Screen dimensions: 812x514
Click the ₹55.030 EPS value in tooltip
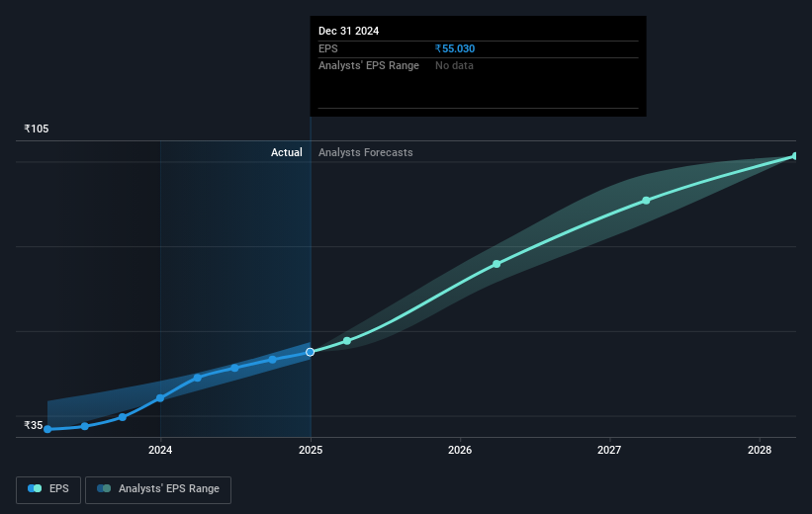[455, 48]
